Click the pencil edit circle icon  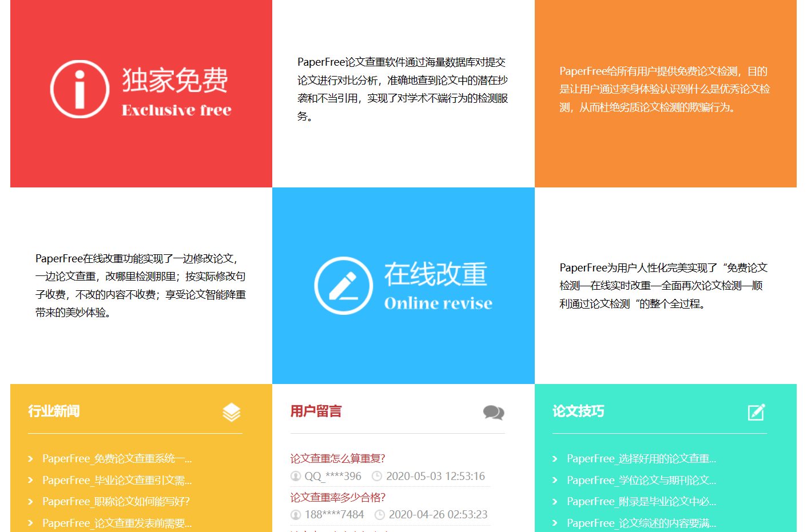tap(344, 286)
